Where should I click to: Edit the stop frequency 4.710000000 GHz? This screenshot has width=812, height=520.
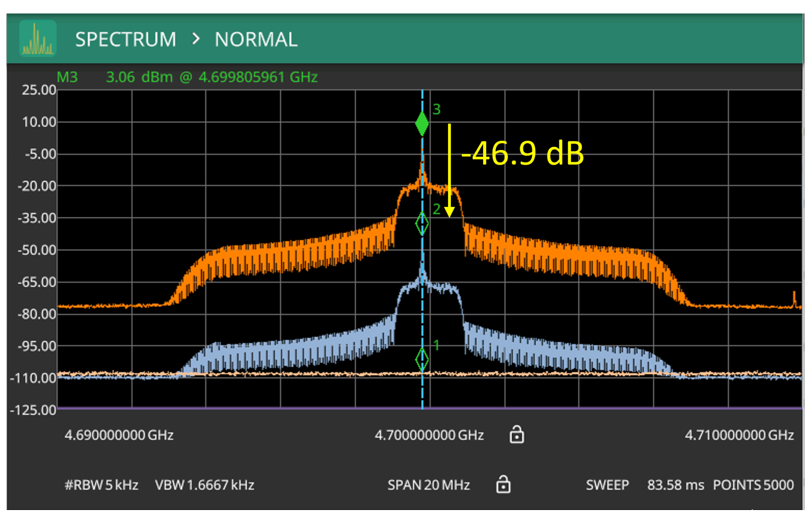coord(739,435)
